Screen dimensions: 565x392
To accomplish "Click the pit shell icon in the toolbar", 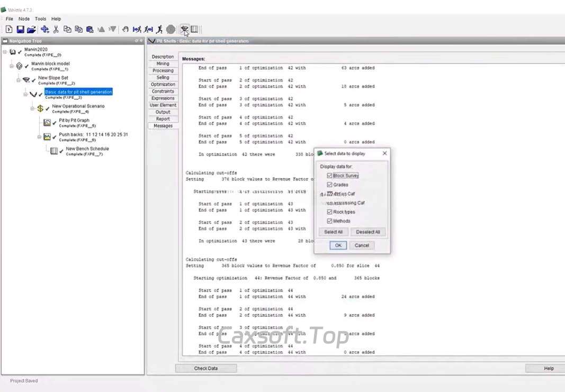I will [184, 29].
